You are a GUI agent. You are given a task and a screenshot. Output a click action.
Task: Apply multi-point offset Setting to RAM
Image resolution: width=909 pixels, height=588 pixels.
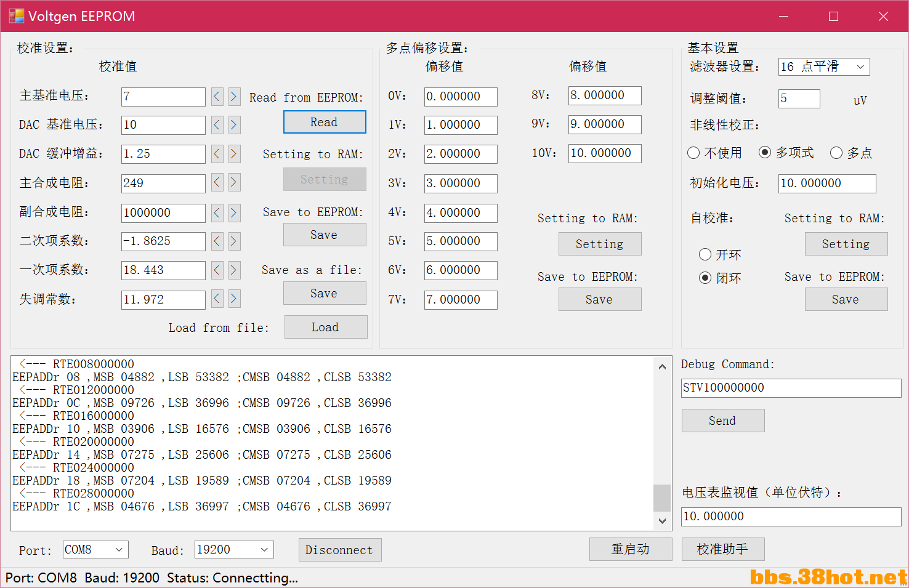tap(600, 244)
